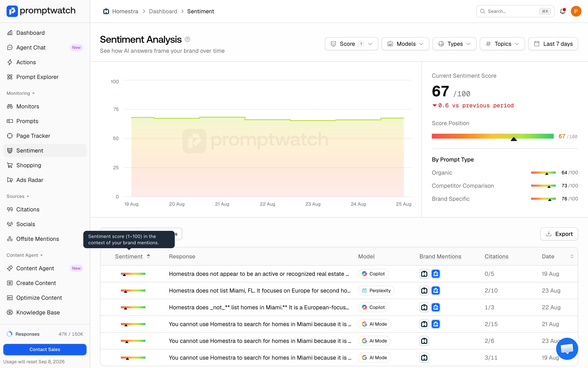
Task: Collapse the Content Agent section header
Action: click(x=24, y=255)
